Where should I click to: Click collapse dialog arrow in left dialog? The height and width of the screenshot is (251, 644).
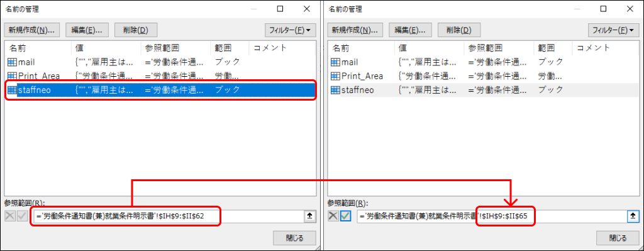(310, 216)
